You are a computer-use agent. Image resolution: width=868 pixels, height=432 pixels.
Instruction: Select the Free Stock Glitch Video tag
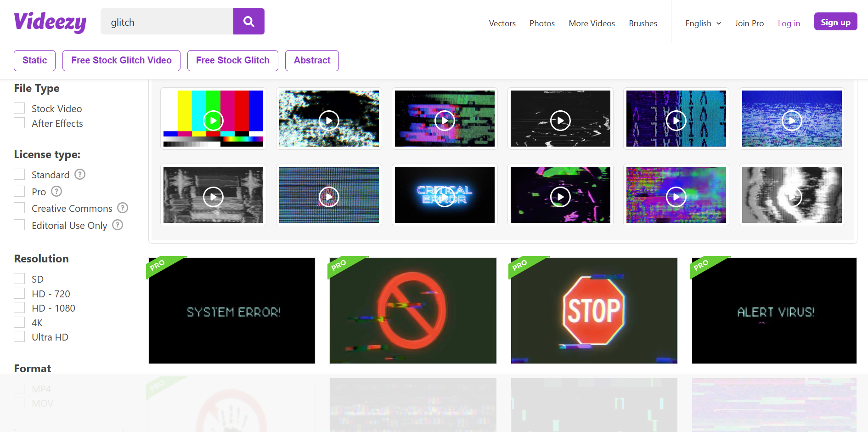(x=121, y=60)
